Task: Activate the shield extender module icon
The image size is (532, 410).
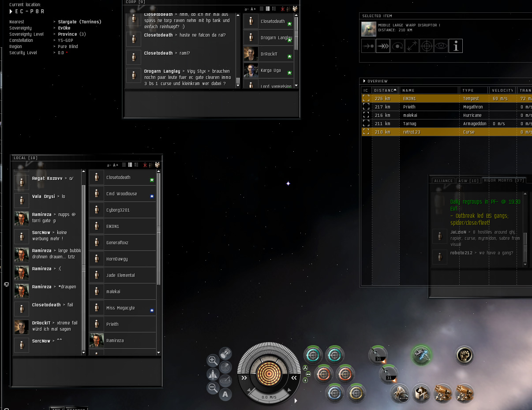Action: pyautogui.click(x=400, y=393)
